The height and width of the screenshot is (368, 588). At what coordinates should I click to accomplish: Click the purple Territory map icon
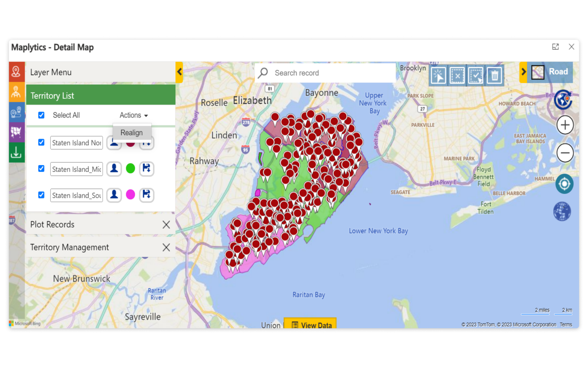[x=16, y=132]
